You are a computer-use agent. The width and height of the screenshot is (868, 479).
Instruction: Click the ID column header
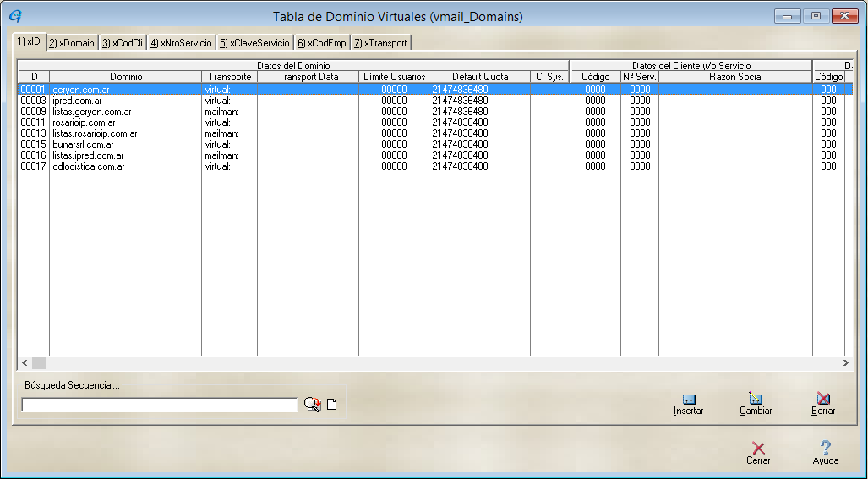point(34,77)
